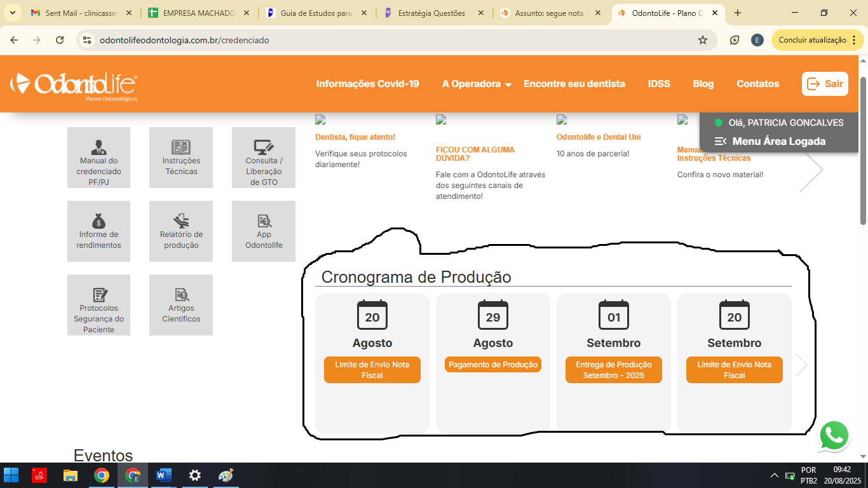Open Informe de rendimentos tile
The image size is (868, 488).
(98, 231)
